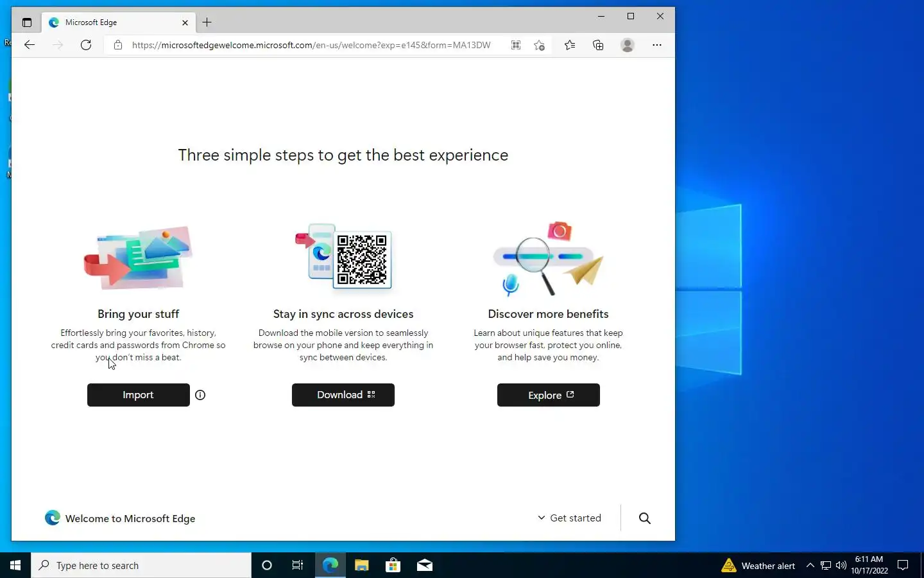Click Microsoft Edge taskbar icon

(330, 565)
